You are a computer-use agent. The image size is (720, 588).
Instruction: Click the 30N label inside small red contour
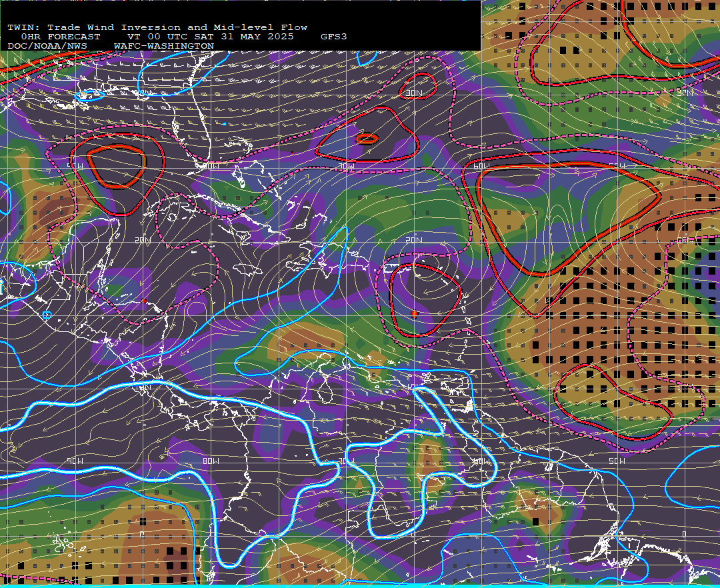point(414,93)
